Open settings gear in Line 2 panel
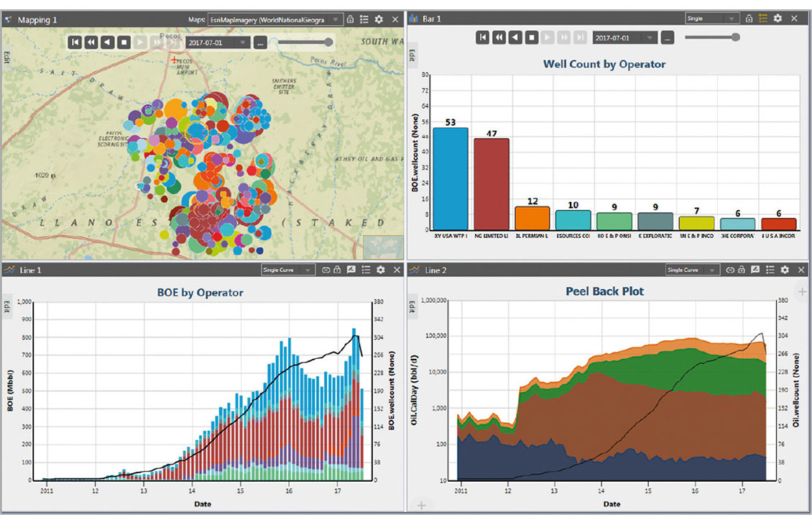This screenshot has height=525, width=812. click(785, 270)
